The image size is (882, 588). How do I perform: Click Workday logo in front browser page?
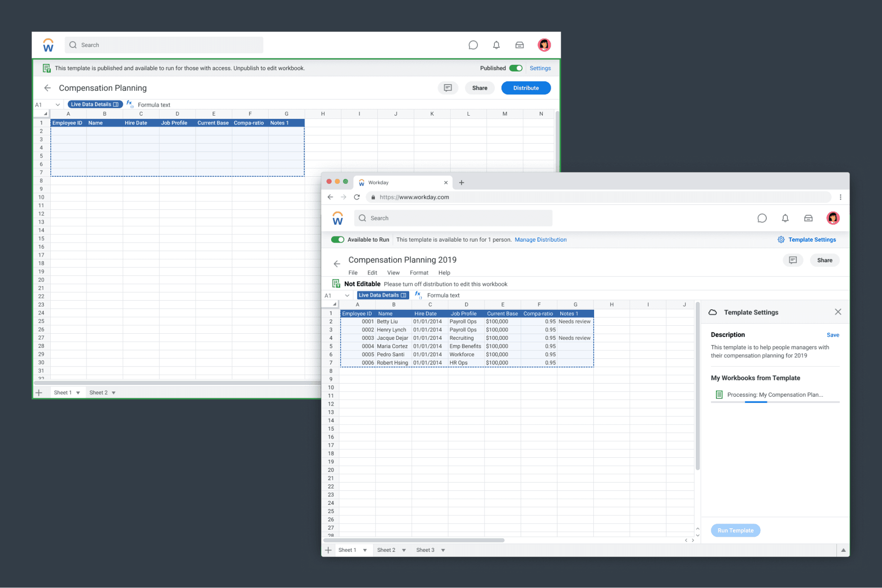tap(338, 218)
